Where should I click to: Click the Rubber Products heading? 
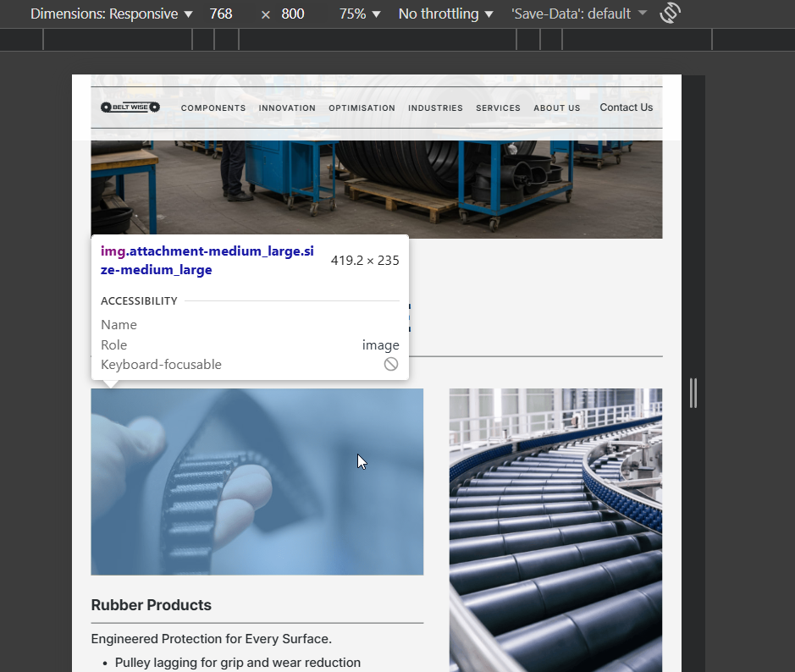151,605
